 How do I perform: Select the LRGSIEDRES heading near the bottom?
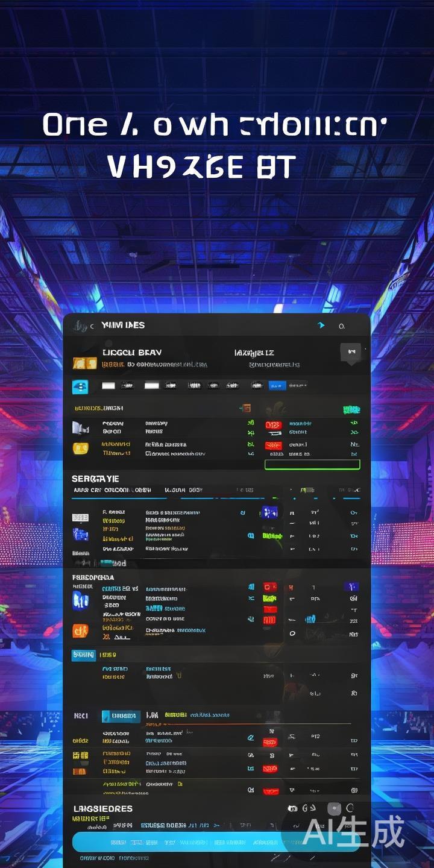coord(102,808)
